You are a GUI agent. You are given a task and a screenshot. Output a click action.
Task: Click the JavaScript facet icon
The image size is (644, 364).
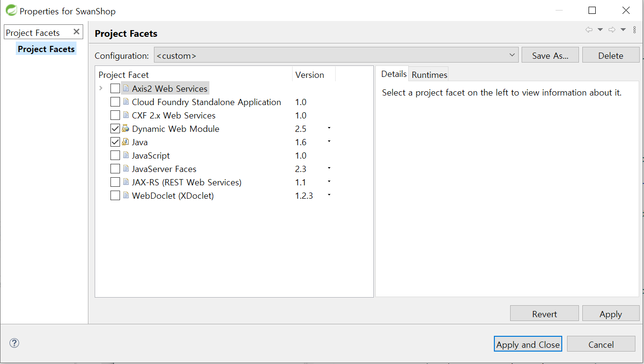pos(126,155)
